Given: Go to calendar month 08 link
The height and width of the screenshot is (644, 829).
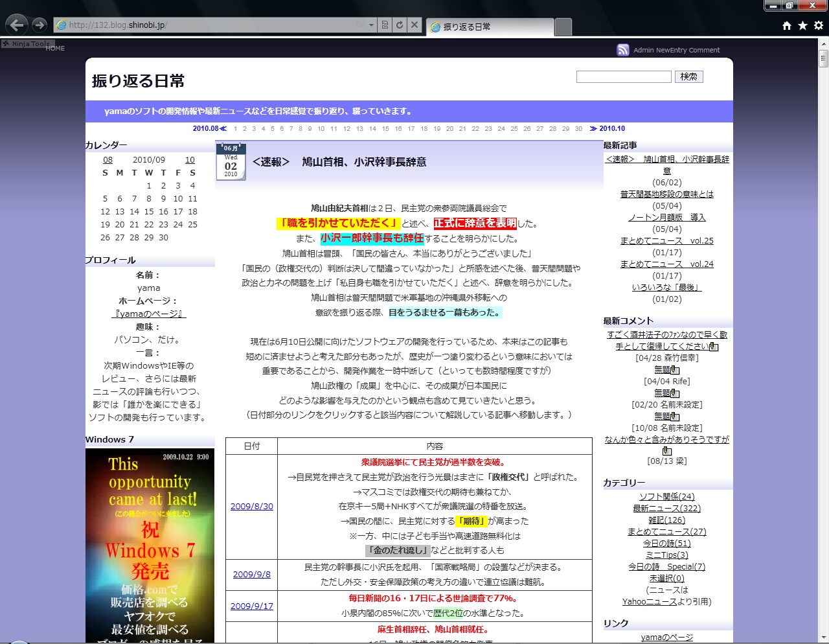Looking at the screenshot, I should pyautogui.click(x=108, y=159).
